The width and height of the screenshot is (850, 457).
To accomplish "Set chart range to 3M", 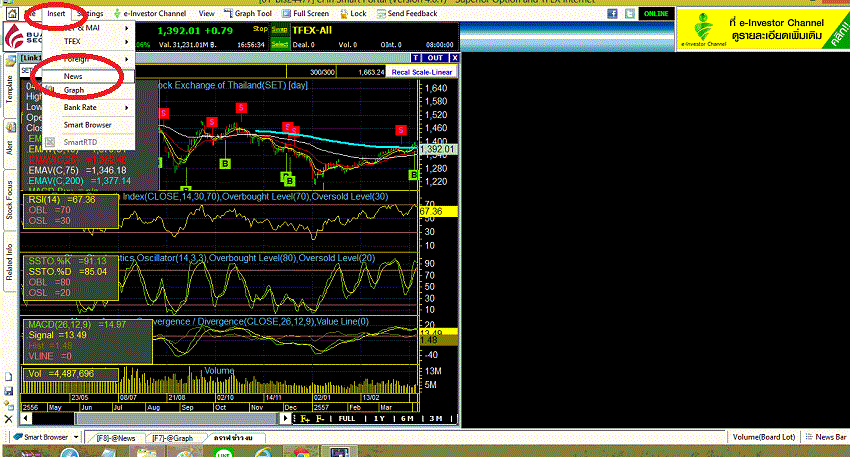I will pos(436,419).
